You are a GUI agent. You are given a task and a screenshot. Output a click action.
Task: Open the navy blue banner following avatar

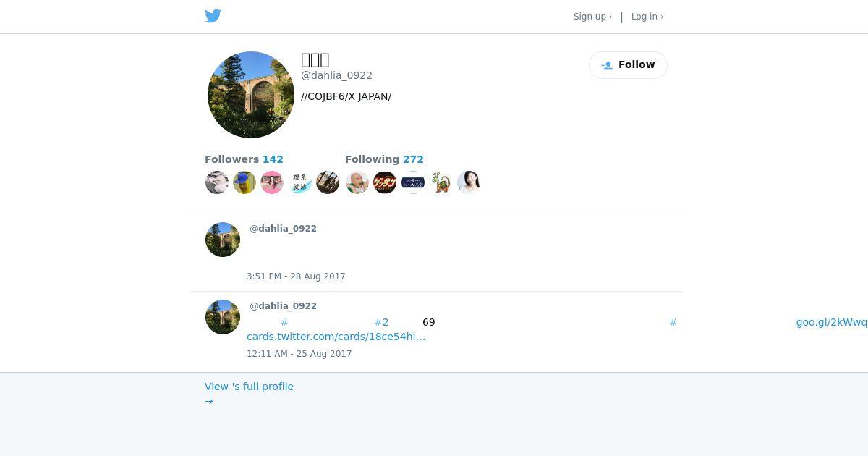[412, 182]
